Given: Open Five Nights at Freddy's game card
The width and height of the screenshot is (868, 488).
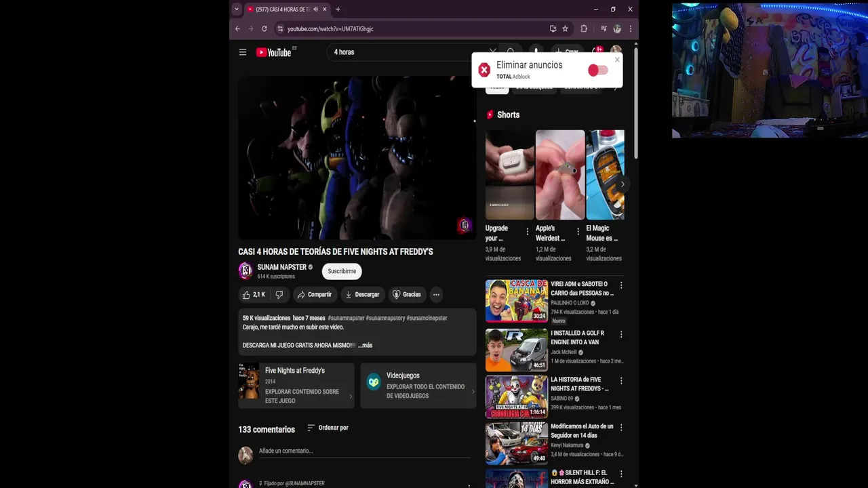Looking at the screenshot, I should [296, 386].
